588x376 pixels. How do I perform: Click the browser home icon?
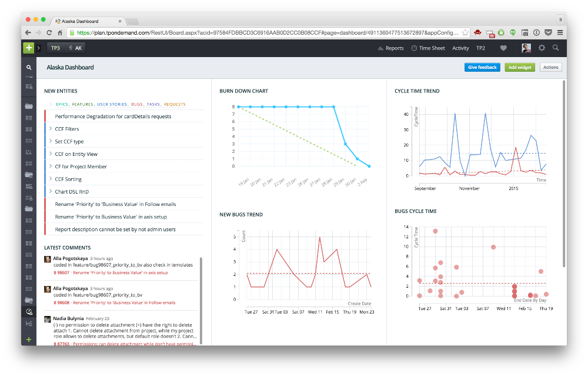[x=59, y=32]
